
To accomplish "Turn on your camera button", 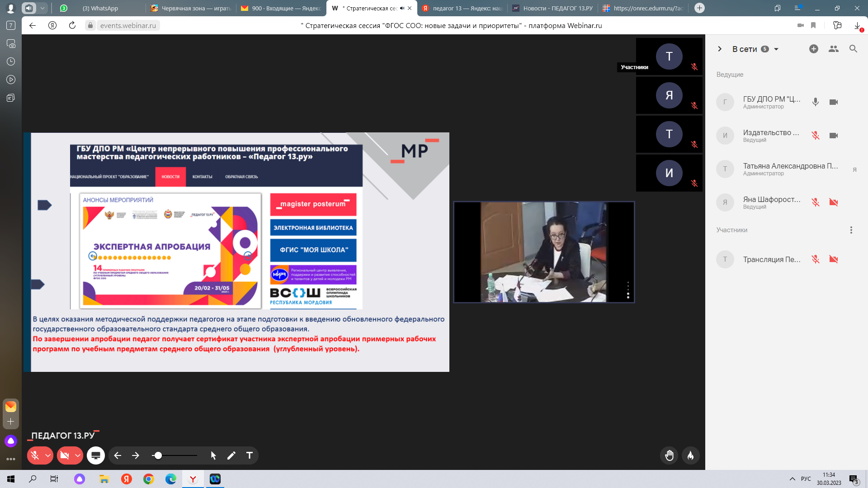I will point(65,455).
